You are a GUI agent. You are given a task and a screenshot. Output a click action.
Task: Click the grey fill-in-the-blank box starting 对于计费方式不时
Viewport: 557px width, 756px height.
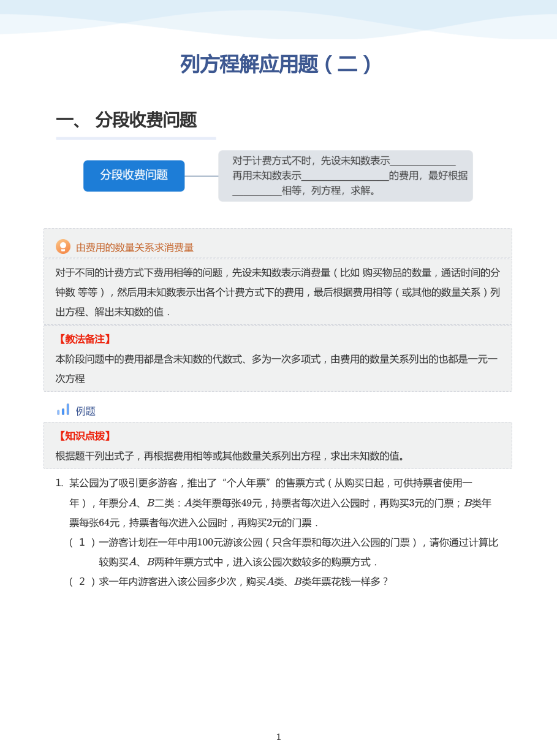click(x=346, y=176)
